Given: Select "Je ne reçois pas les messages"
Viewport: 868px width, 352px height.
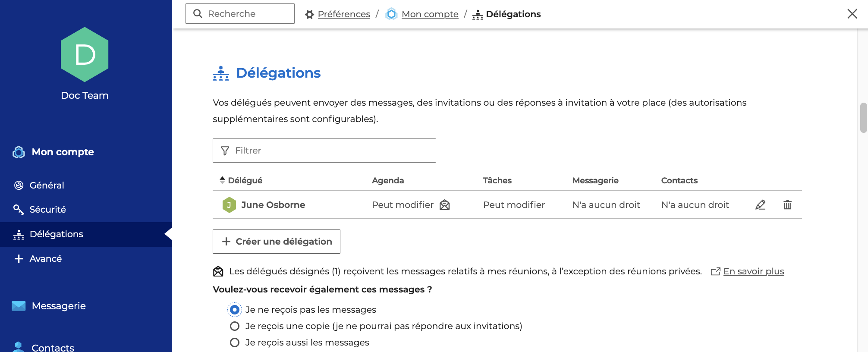Looking at the screenshot, I should (235, 310).
